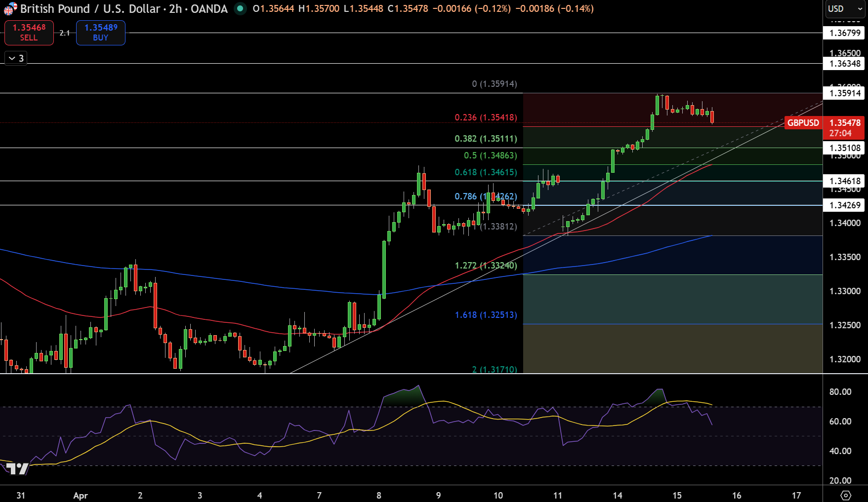Click the 1.35478 current price box

[x=844, y=127]
